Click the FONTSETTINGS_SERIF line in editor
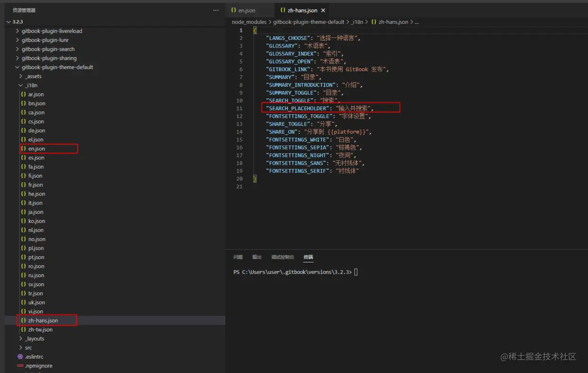This screenshot has height=373, width=588. [312, 171]
